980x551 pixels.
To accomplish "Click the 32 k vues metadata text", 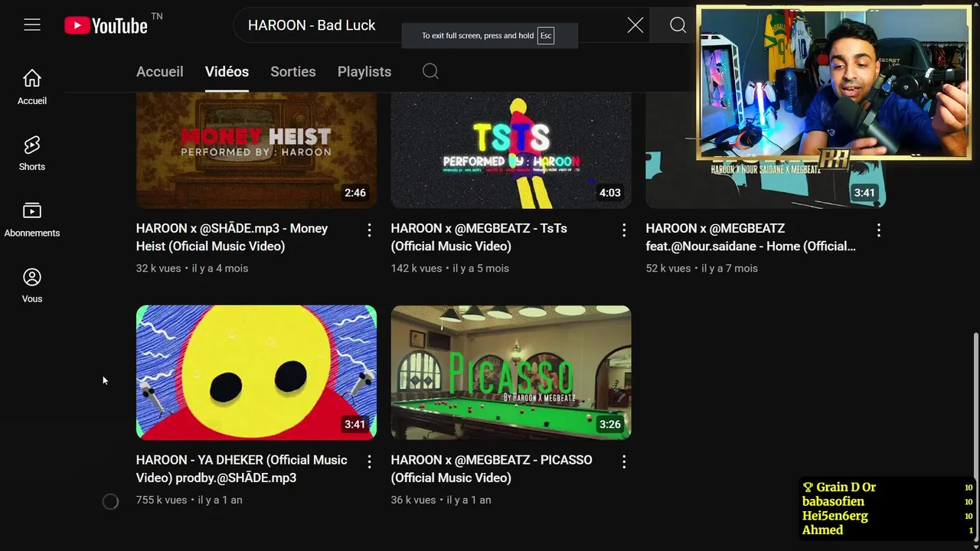I will (158, 269).
